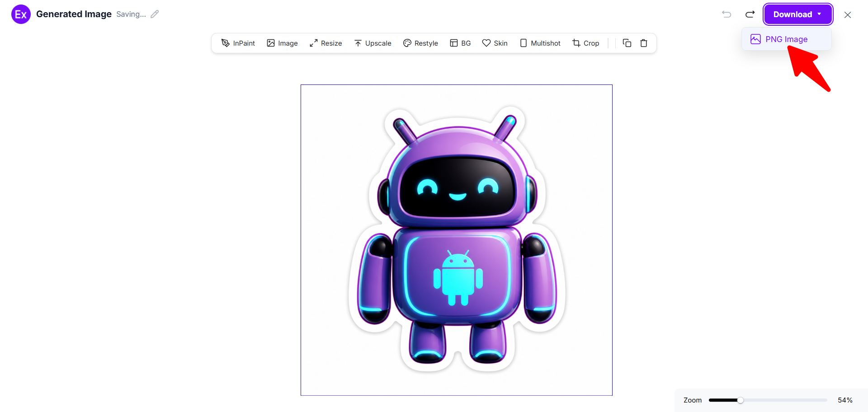Activate the Crop tool
The height and width of the screenshot is (412, 868).
click(586, 43)
